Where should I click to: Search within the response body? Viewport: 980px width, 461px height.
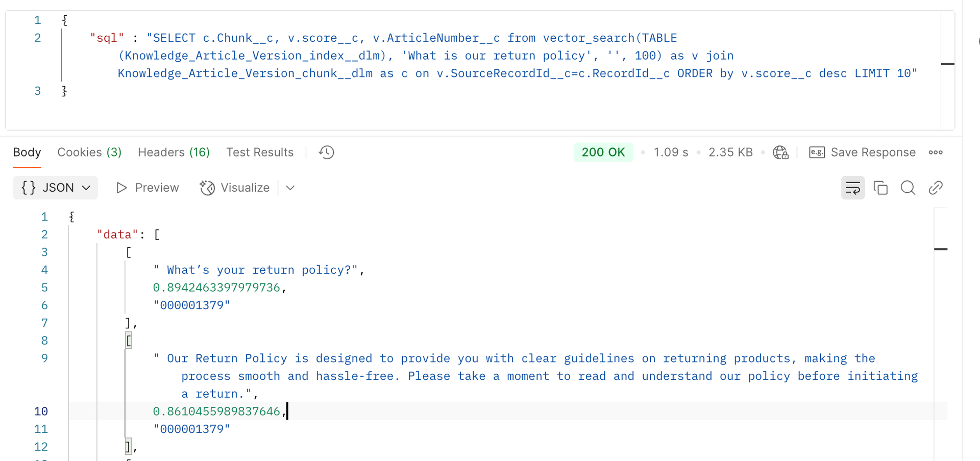click(x=908, y=188)
